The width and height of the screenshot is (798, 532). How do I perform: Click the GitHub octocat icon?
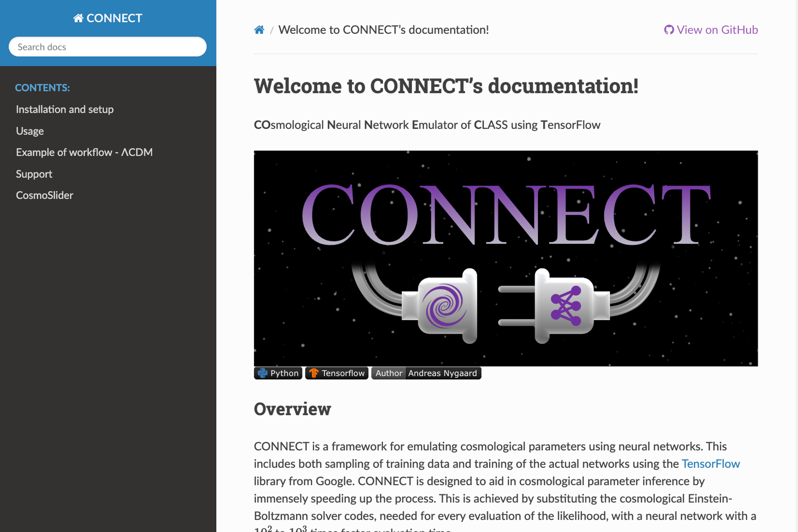669,30
